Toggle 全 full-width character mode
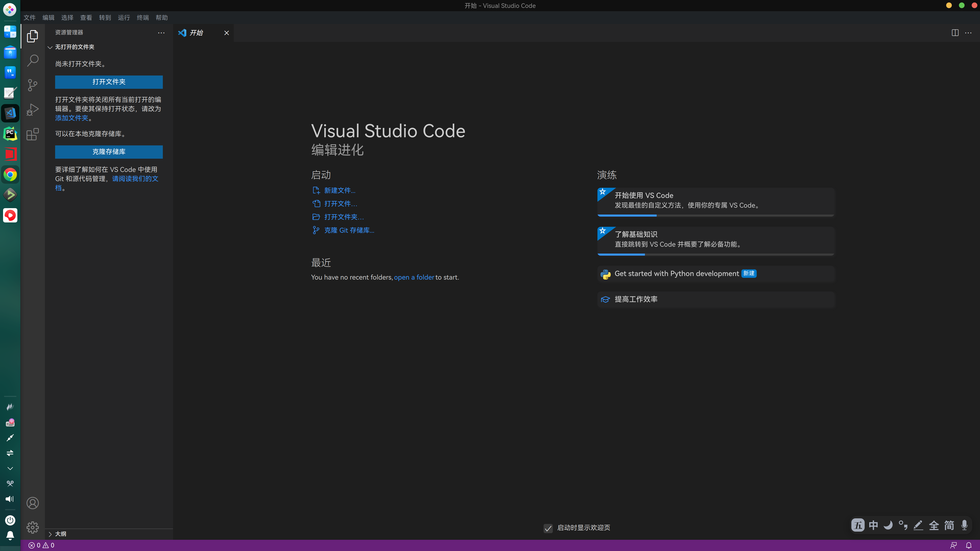 (934, 525)
